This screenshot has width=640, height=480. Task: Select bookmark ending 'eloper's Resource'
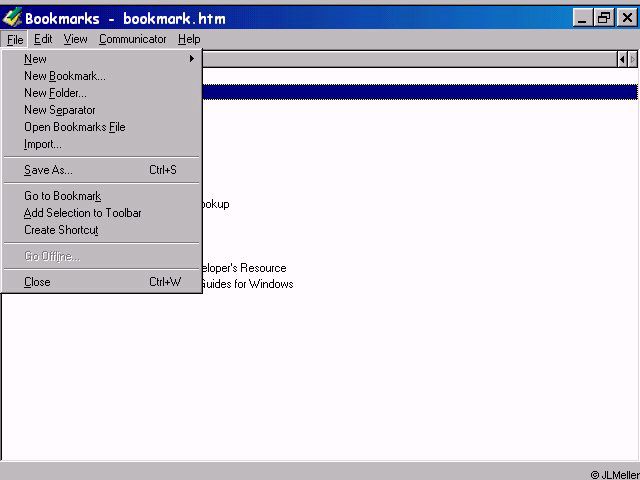click(244, 268)
